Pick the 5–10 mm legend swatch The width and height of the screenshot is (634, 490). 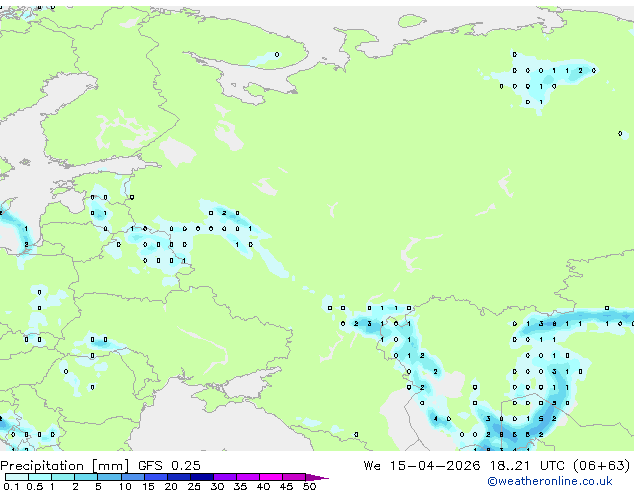(110, 477)
